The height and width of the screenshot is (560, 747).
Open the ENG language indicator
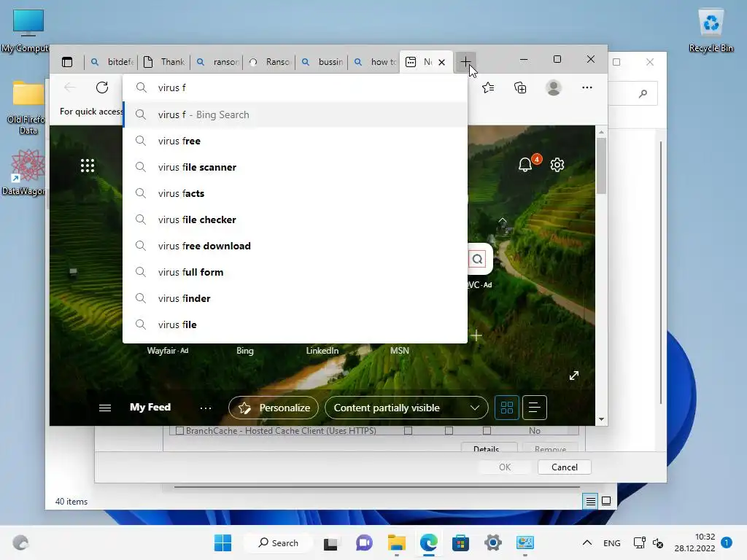612,542
